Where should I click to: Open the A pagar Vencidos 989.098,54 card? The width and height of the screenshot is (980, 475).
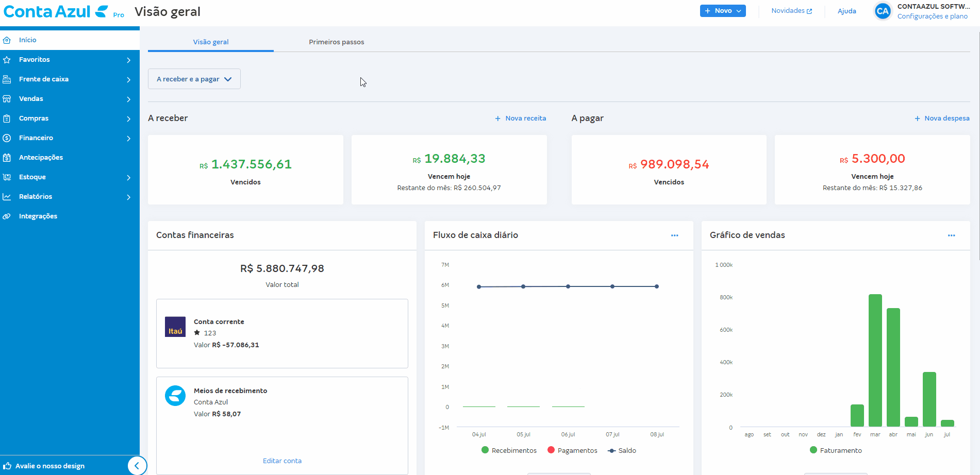click(669, 169)
